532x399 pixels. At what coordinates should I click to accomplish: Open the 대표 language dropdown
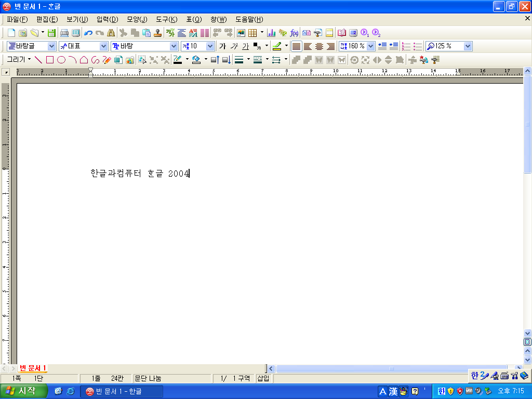103,46
